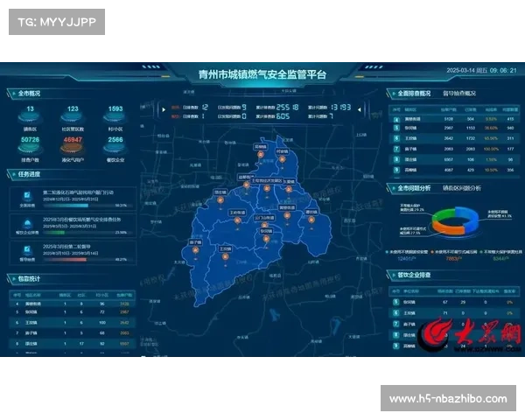Click the 累计排查数 605 counter
This screenshot has height=420, width=525.
click(273, 116)
